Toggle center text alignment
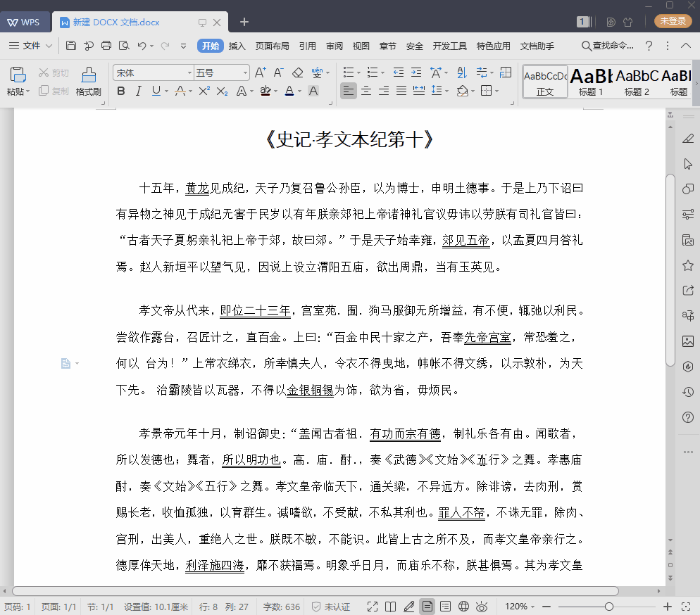700x615 pixels. [x=366, y=91]
